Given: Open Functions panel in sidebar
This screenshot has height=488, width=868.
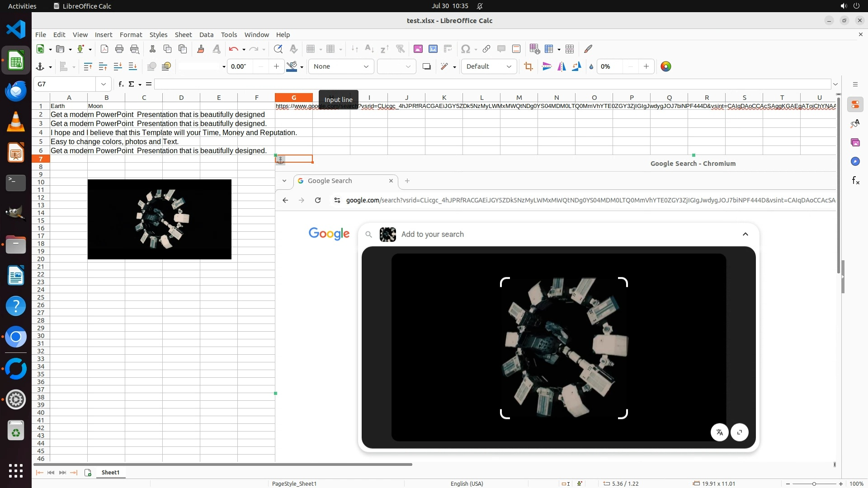Looking at the screenshot, I should [855, 181].
